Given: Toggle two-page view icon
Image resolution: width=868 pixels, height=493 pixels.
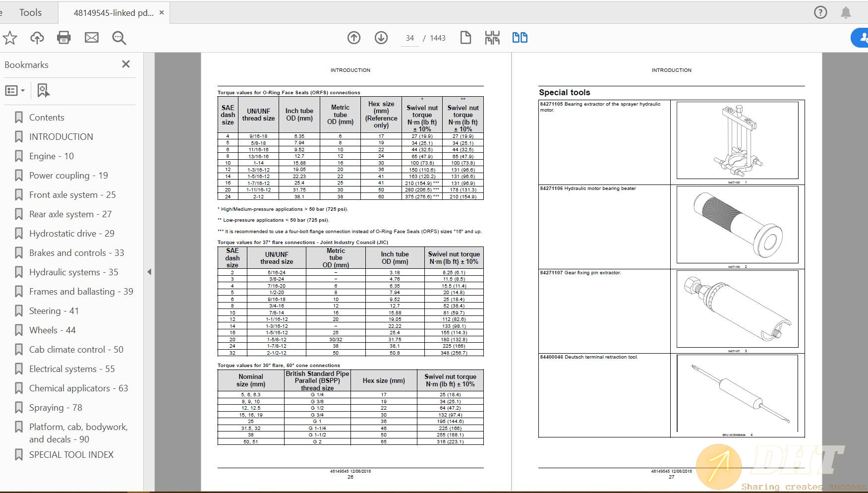Looking at the screenshot, I should pos(520,38).
